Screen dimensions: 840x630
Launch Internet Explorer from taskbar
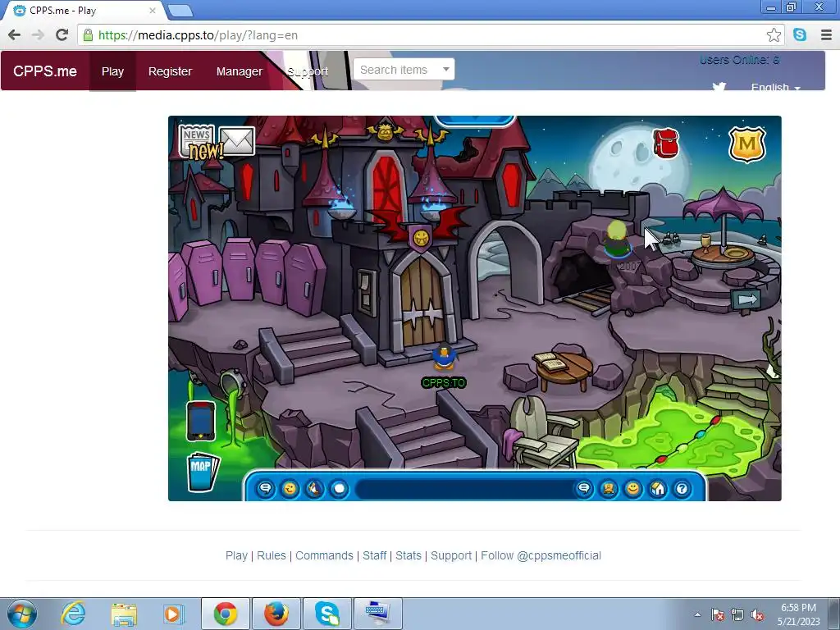73,614
